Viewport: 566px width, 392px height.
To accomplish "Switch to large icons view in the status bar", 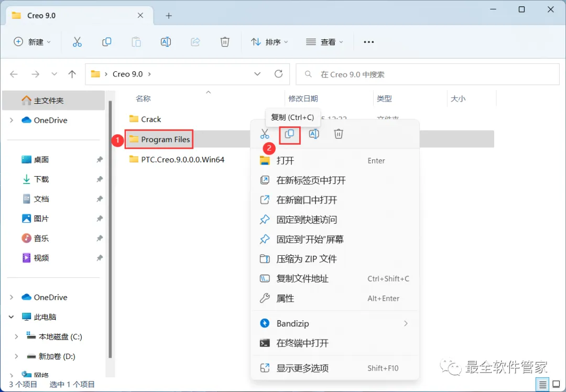I will click(x=556, y=385).
